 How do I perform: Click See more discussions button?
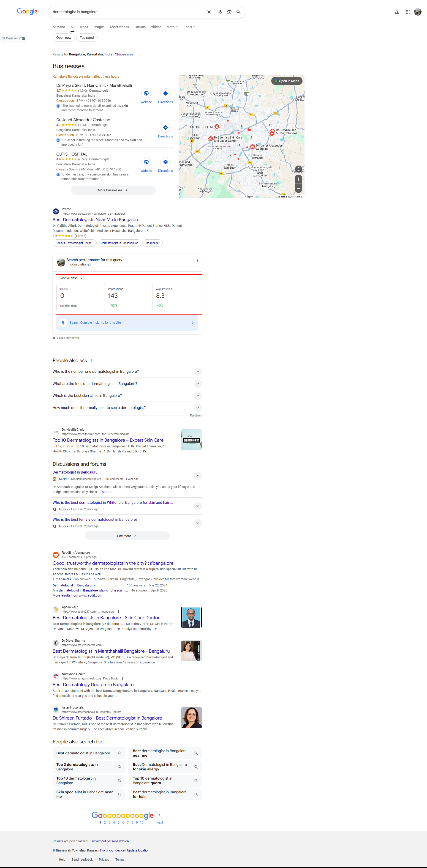tap(127, 536)
